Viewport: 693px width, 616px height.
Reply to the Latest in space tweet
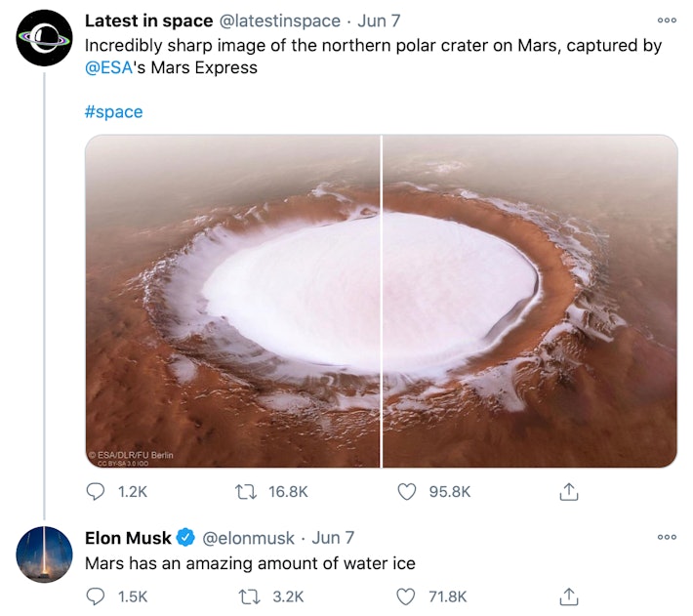coord(97,492)
